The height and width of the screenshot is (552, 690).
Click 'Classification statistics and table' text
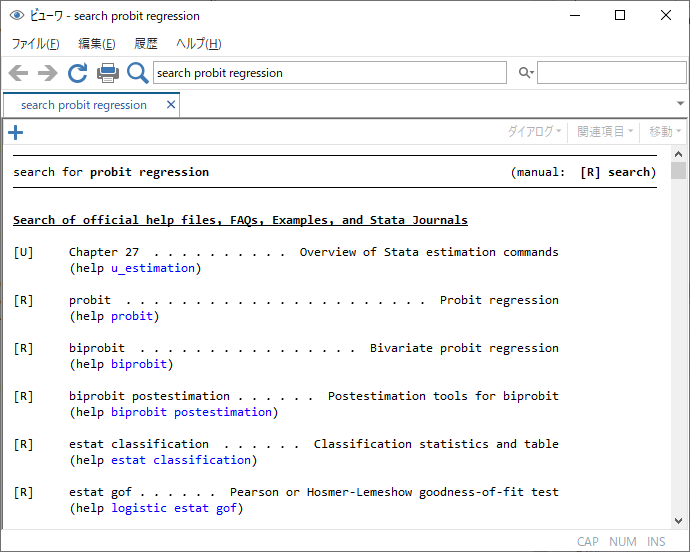tap(436, 444)
